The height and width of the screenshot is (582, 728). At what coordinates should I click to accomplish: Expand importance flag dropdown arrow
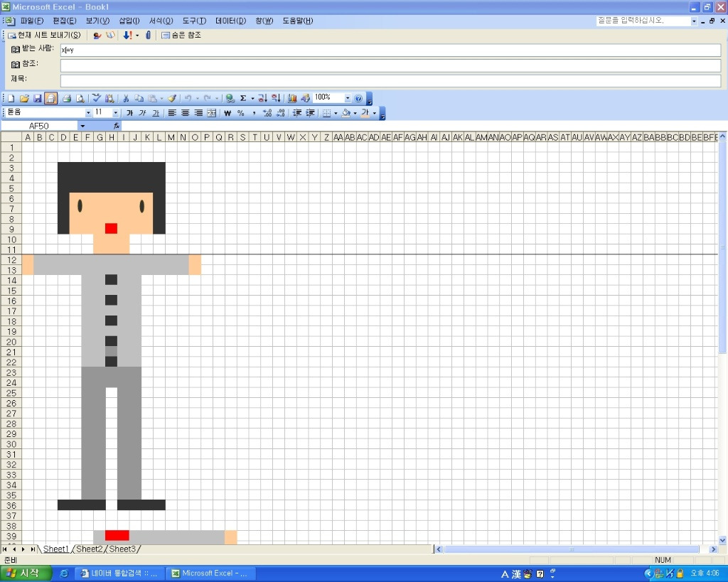pyautogui.click(x=137, y=36)
